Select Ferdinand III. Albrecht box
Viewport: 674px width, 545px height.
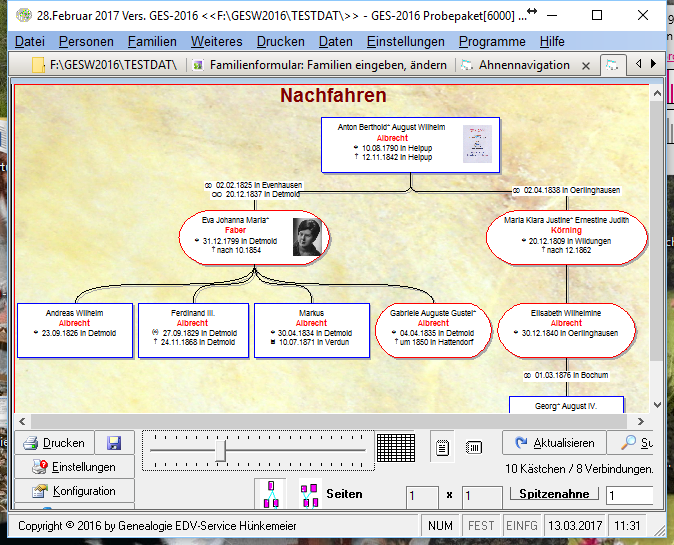coord(193,330)
